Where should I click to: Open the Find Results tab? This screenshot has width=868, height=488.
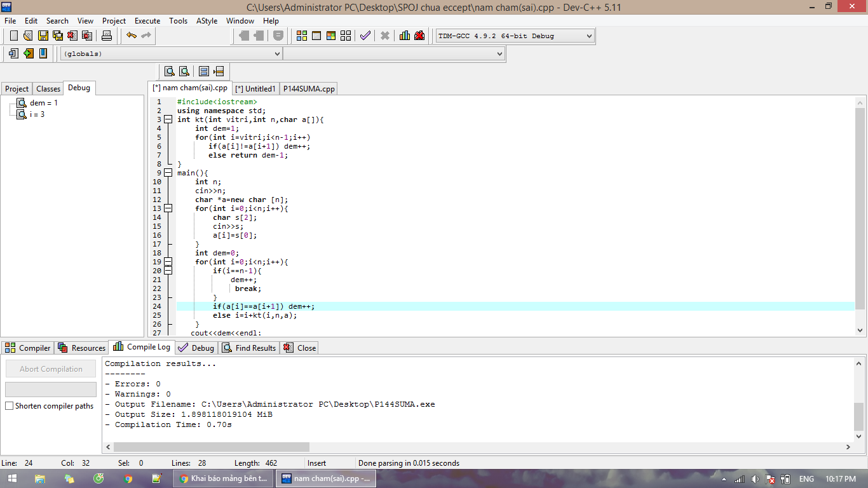tap(249, 348)
